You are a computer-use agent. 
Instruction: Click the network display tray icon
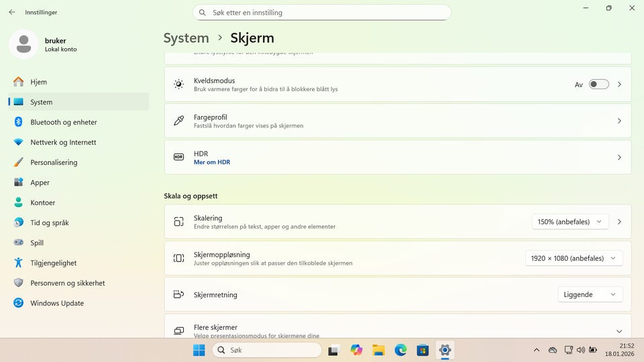click(x=568, y=350)
